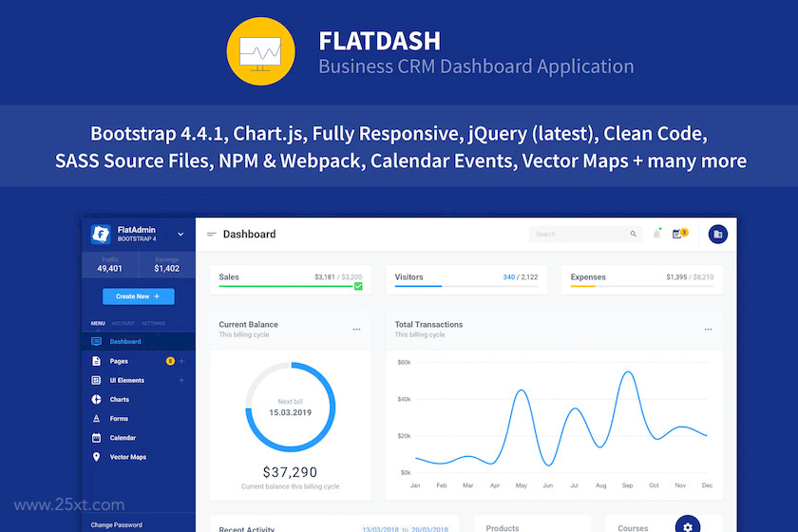798x532 pixels.
Task: Click the FlatAdmin logo icon
Action: point(101,235)
